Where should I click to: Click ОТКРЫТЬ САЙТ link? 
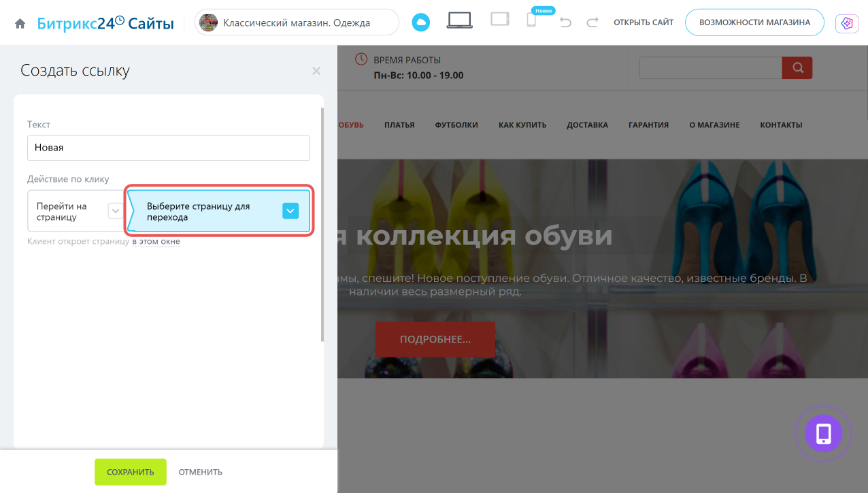(x=644, y=22)
